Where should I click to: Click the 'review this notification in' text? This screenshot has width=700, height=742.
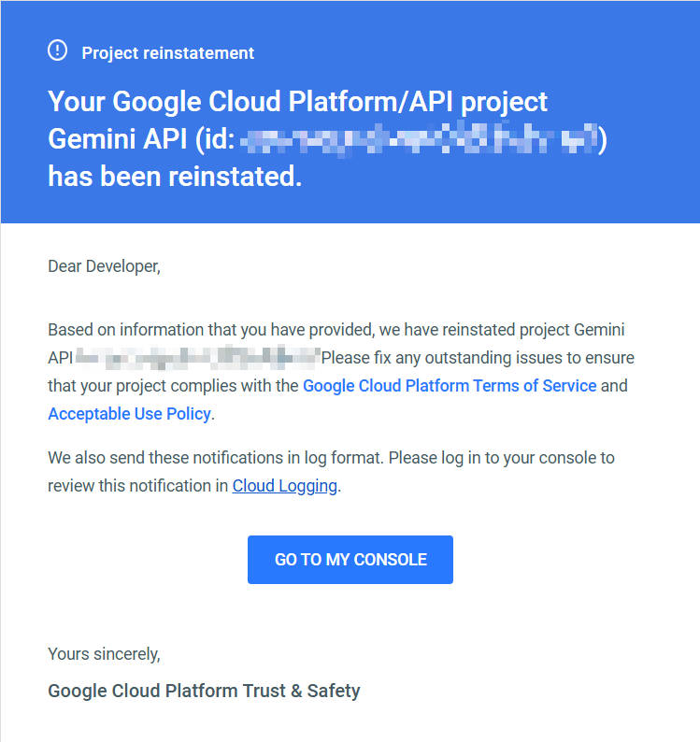tap(137, 486)
